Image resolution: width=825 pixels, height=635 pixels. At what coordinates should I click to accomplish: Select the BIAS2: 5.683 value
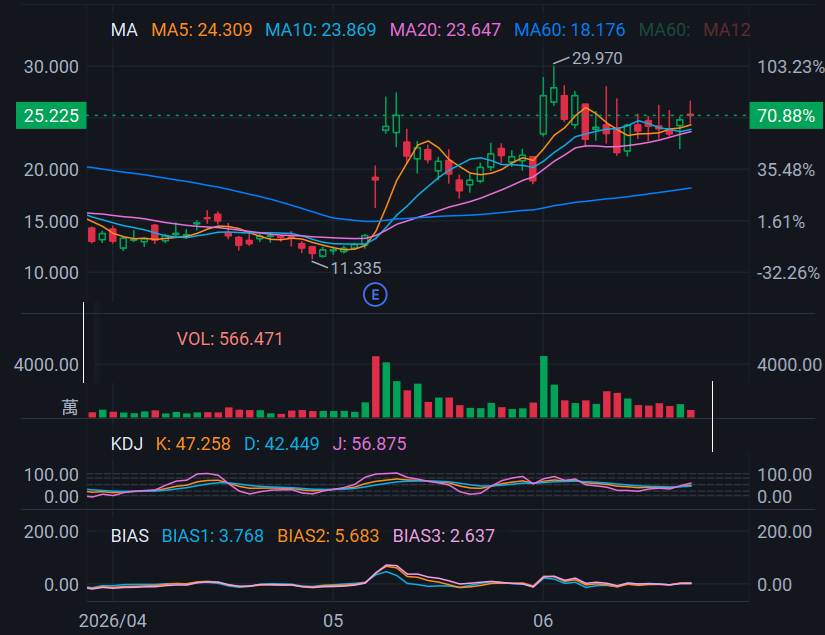pyautogui.click(x=328, y=536)
